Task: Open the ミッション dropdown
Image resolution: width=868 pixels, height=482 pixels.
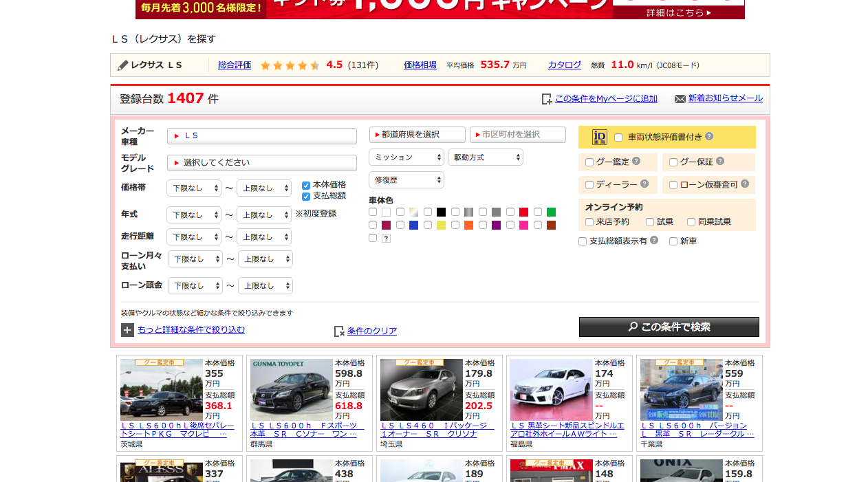Action: click(406, 157)
